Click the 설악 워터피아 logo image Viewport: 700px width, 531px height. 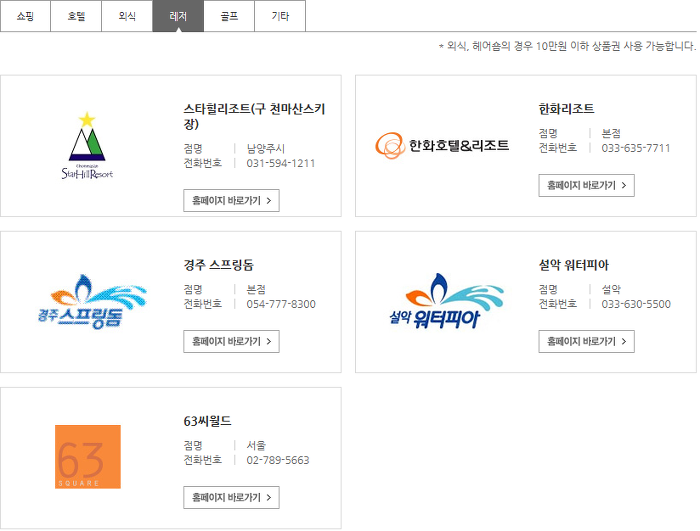coord(446,301)
